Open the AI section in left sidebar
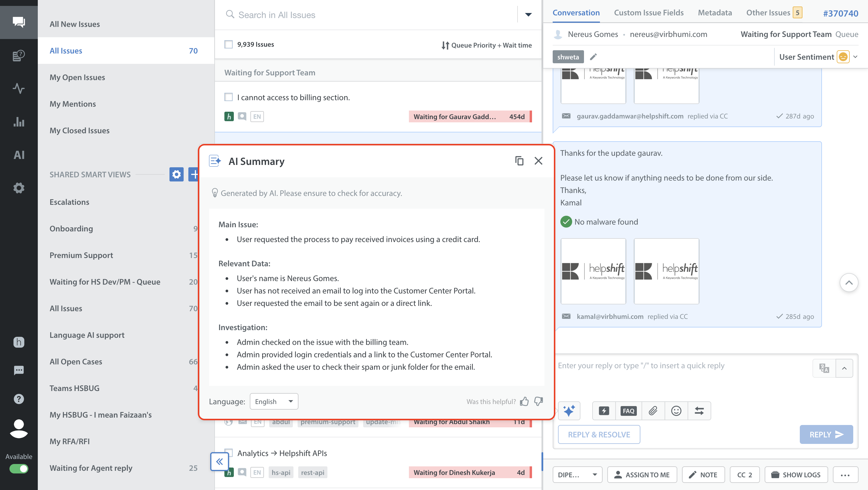 click(x=19, y=155)
